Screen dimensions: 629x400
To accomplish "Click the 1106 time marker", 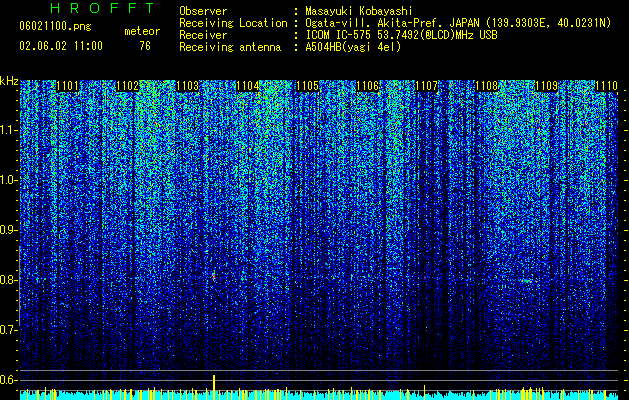I will pyautogui.click(x=367, y=86).
